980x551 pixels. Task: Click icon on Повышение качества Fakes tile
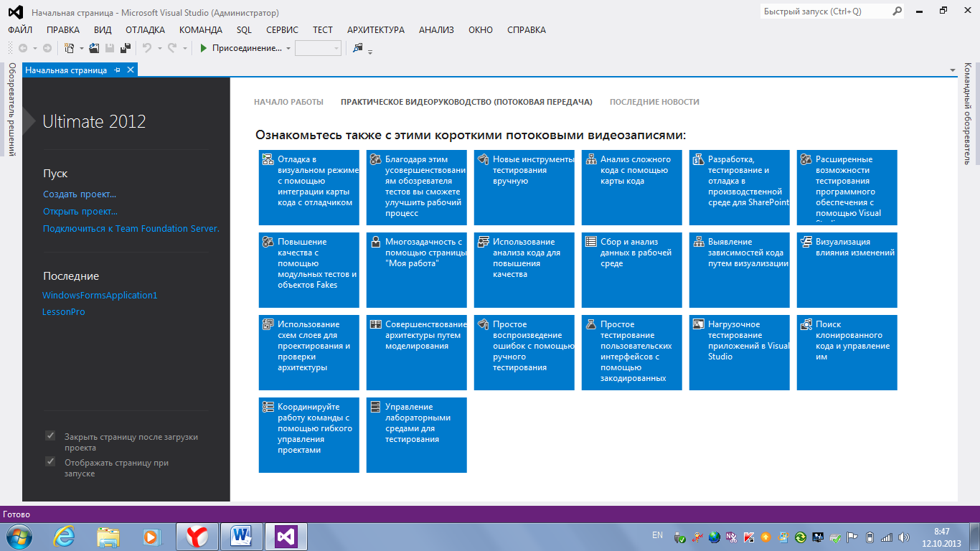tap(268, 242)
